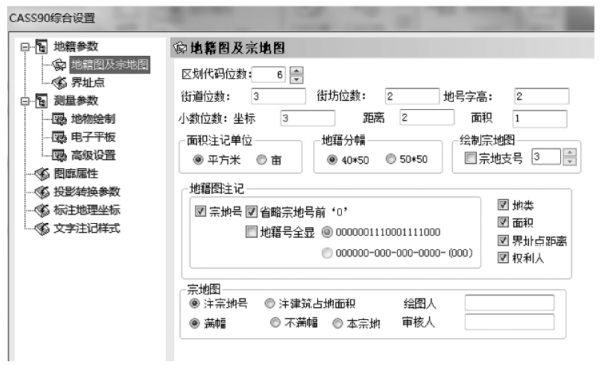Open the 地物绘制 settings page

coord(93,119)
